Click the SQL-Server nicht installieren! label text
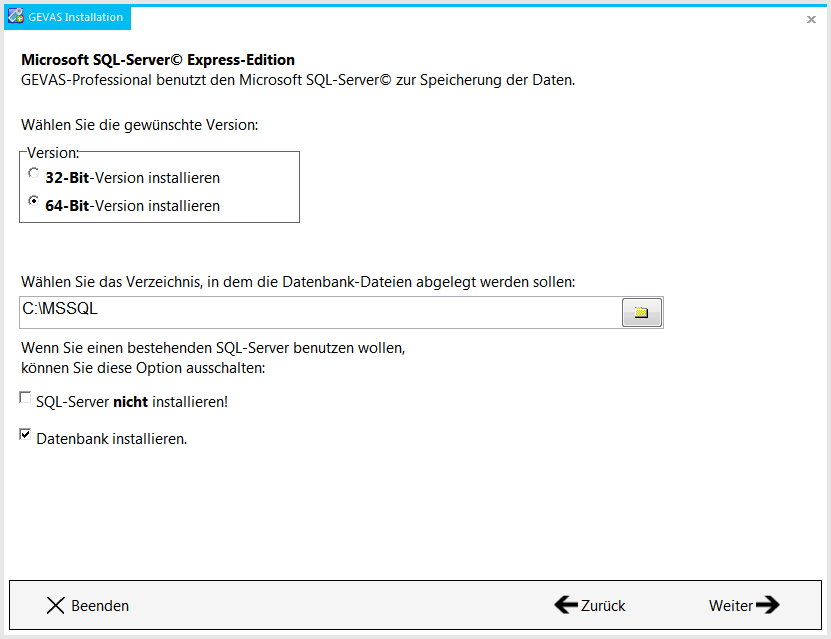831x639 pixels. tap(132, 402)
